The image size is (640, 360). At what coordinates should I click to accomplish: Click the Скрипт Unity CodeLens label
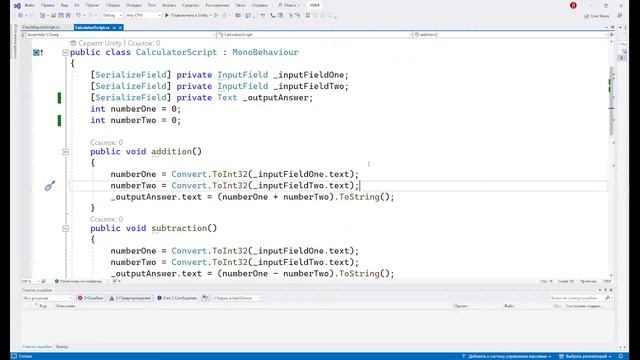(100, 43)
